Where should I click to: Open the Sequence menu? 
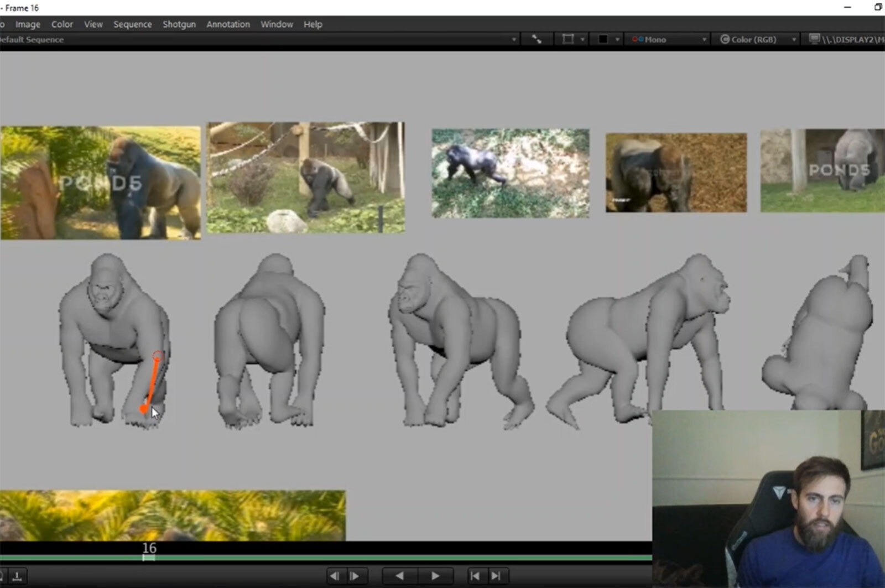point(133,24)
